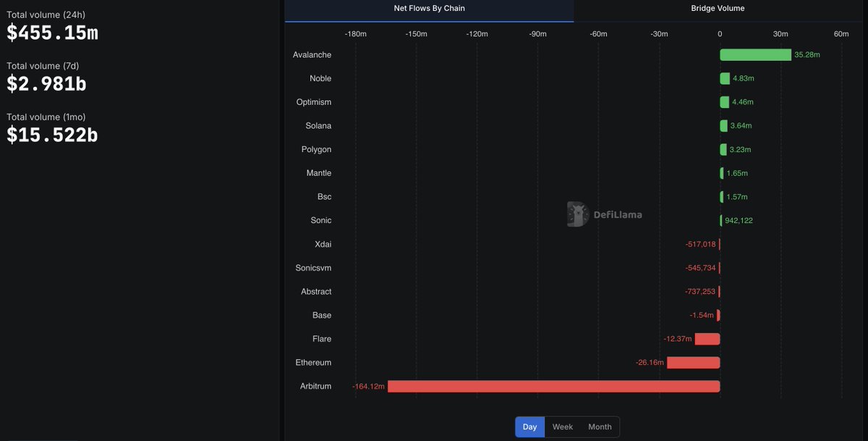This screenshot has width=868, height=441.
Task: Click the Optimism green inflow bar
Action: coord(724,102)
